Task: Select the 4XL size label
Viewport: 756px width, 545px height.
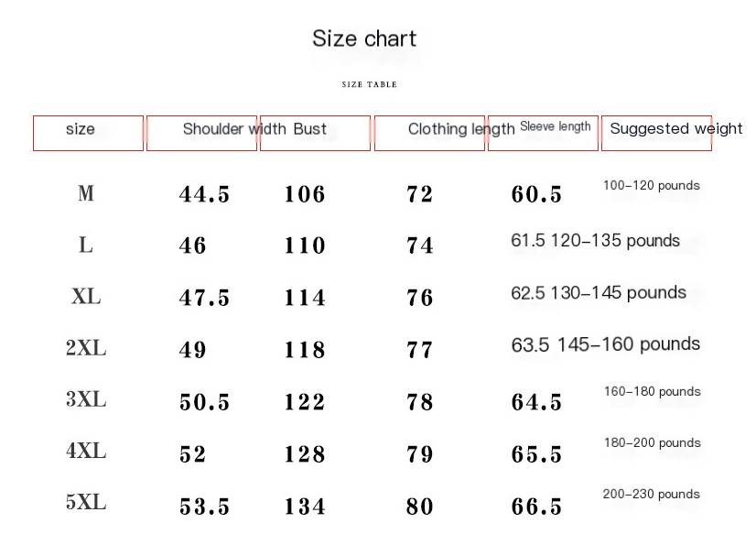Action: click(86, 451)
